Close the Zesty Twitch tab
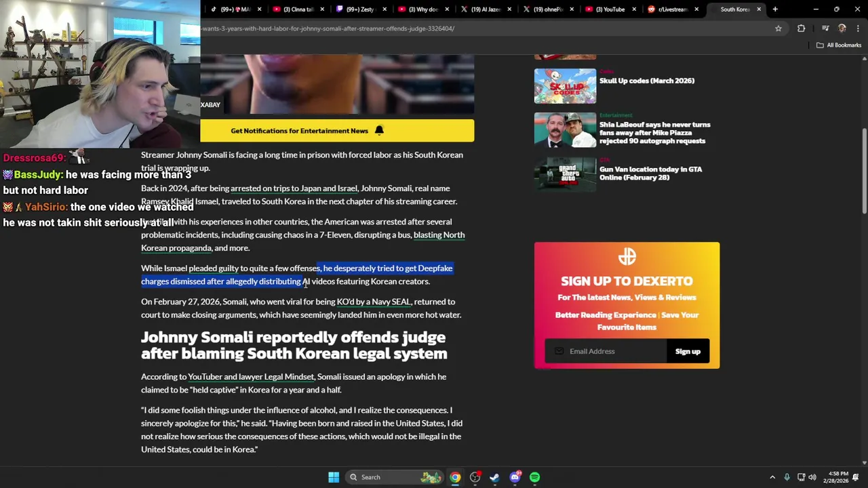This screenshot has width=868, height=488. (384, 9)
